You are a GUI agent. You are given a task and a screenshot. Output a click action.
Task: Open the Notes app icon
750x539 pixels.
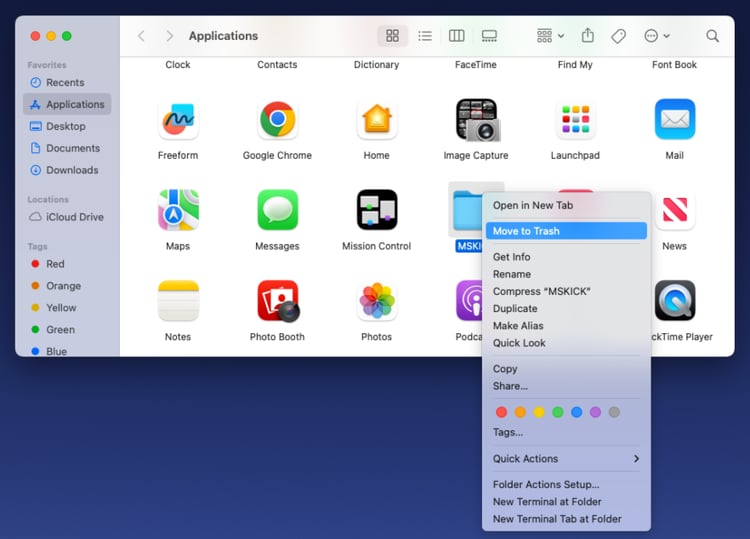tap(178, 301)
